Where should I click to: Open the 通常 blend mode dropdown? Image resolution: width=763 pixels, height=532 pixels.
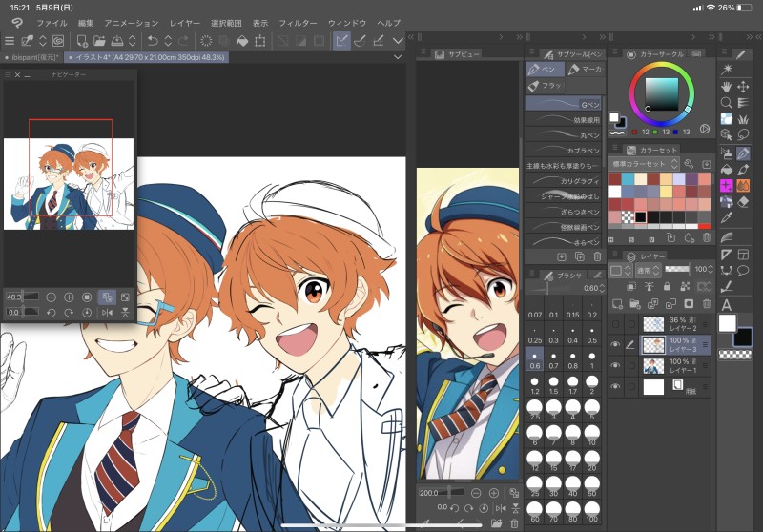[646, 270]
